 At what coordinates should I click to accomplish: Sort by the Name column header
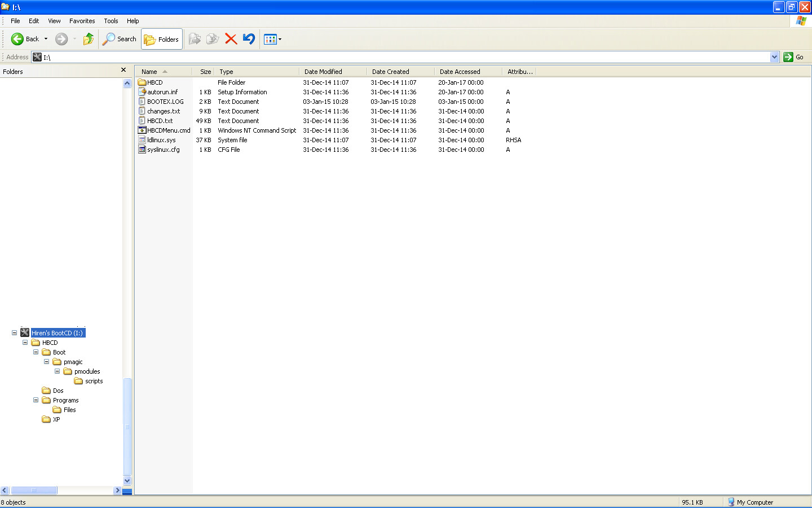click(x=164, y=72)
